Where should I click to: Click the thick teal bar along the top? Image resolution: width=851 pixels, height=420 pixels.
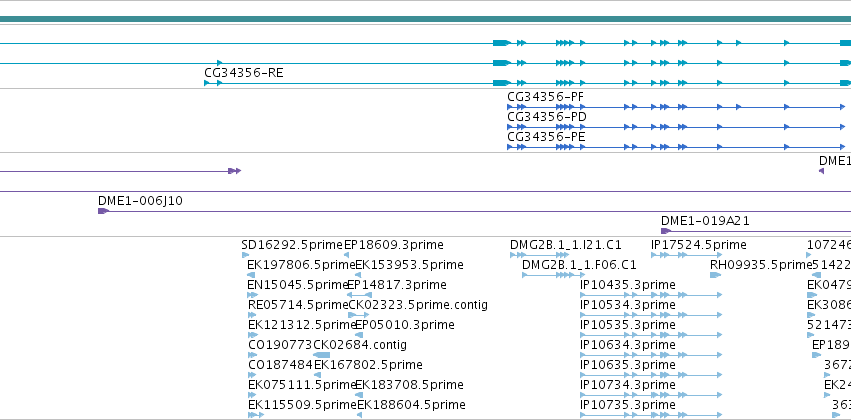coord(426,19)
